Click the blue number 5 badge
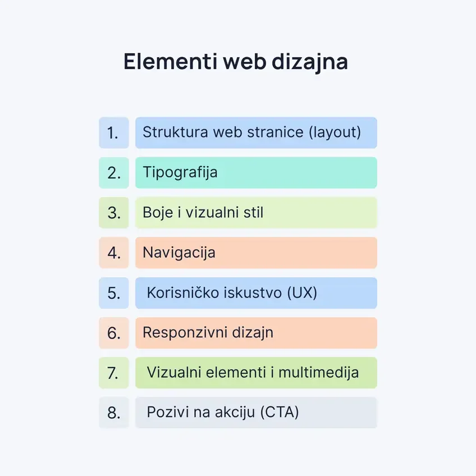This screenshot has width=476, height=476. [114, 293]
